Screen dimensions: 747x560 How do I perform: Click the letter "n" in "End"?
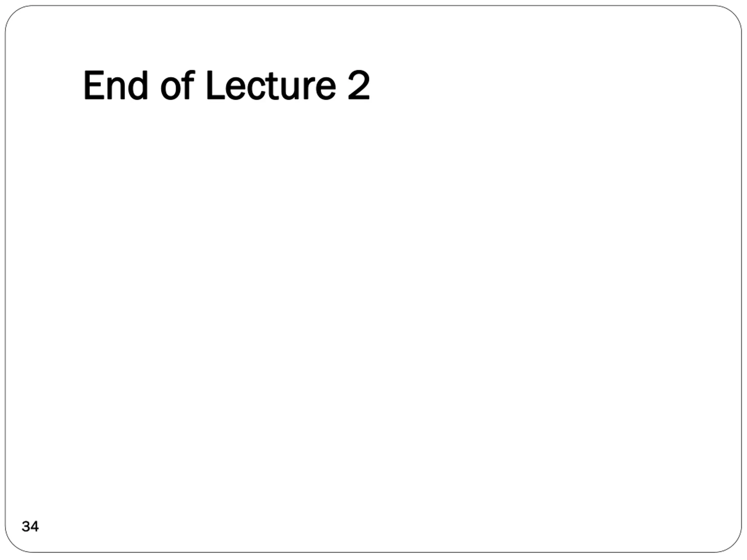pyautogui.click(x=116, y=88)
